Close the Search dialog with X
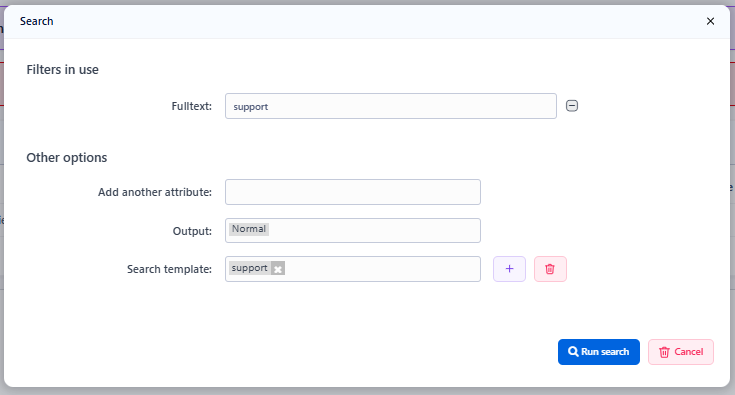735x395 pixels. click(711, 21)
